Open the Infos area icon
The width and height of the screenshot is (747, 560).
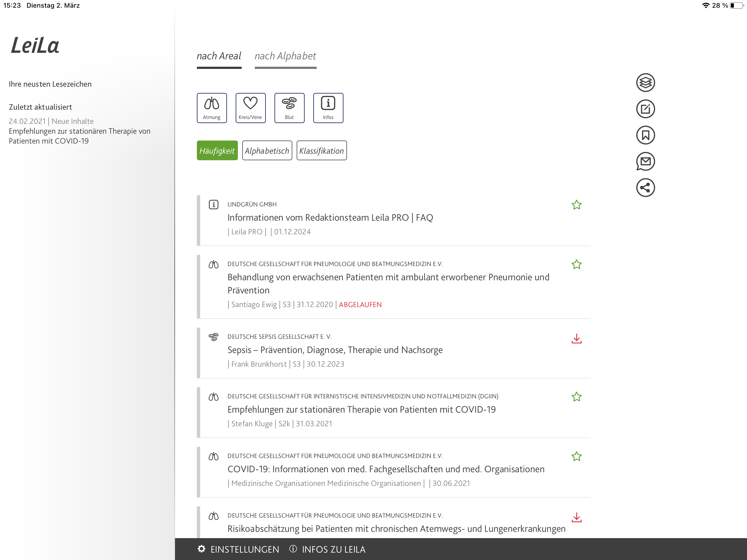pyautogui.click(x=328, y=108)
